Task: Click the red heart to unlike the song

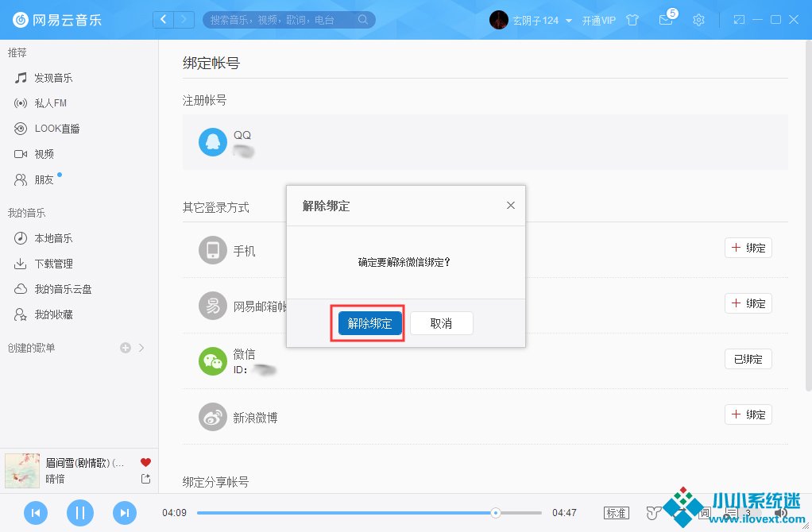Action: point(145,462)
